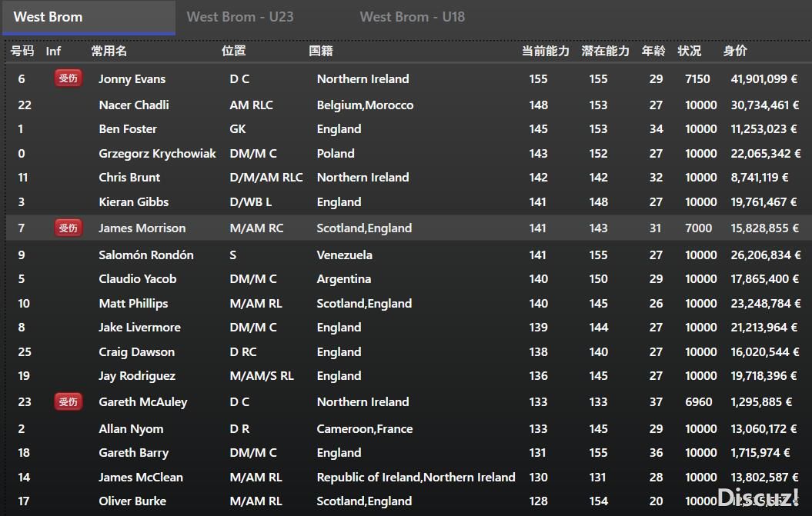
Task: Click Nacer Chadli's value 30,734,461 €
Action: tap(765, 105)
